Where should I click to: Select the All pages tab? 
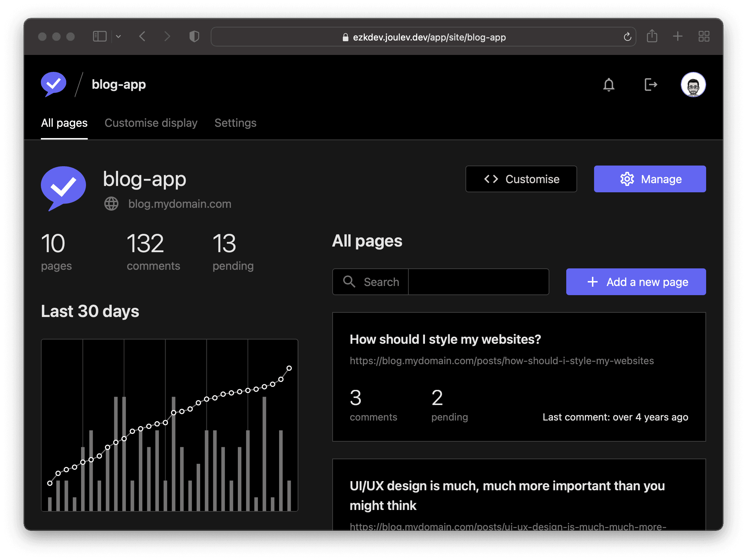point(64,123)
